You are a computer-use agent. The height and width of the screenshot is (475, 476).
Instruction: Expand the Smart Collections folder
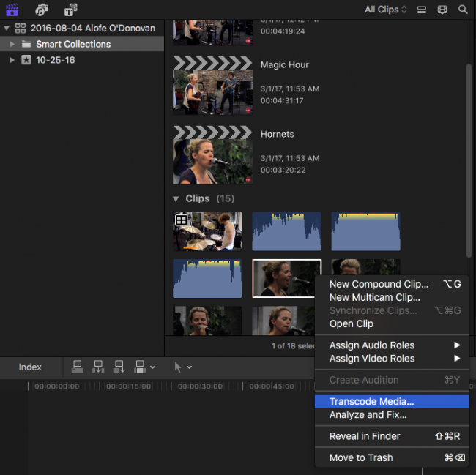coord(12,44)
